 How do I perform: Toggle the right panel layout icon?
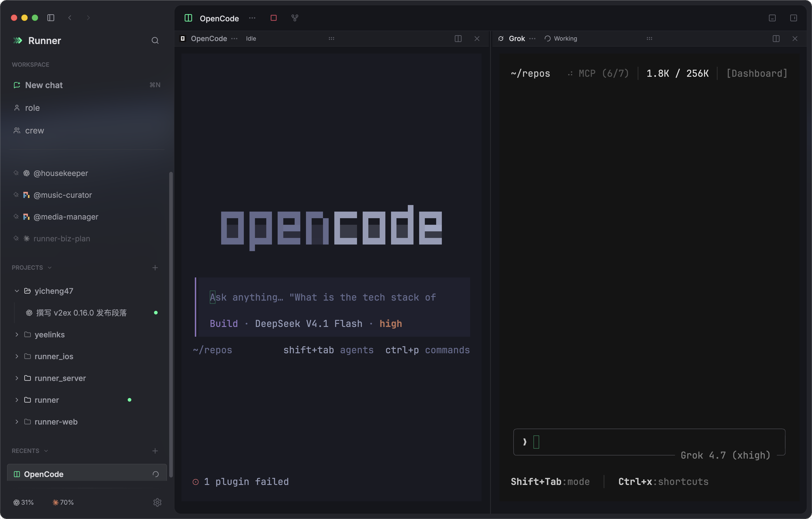793,18
